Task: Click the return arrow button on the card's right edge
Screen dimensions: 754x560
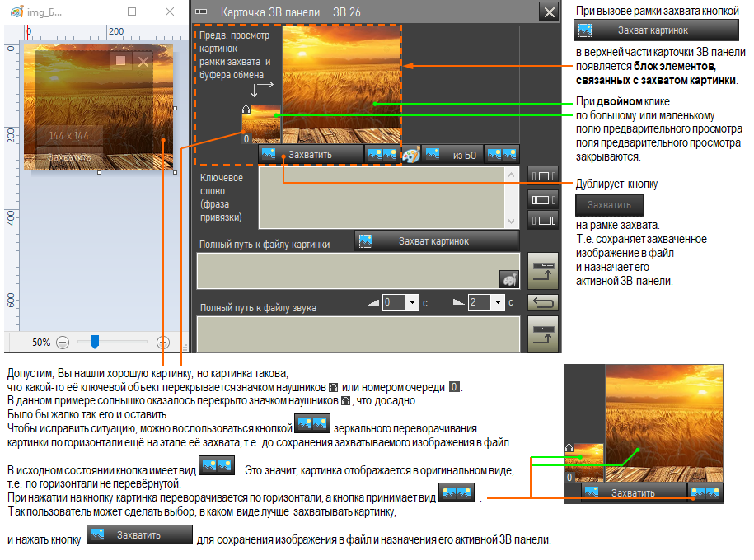Action: 543,303
